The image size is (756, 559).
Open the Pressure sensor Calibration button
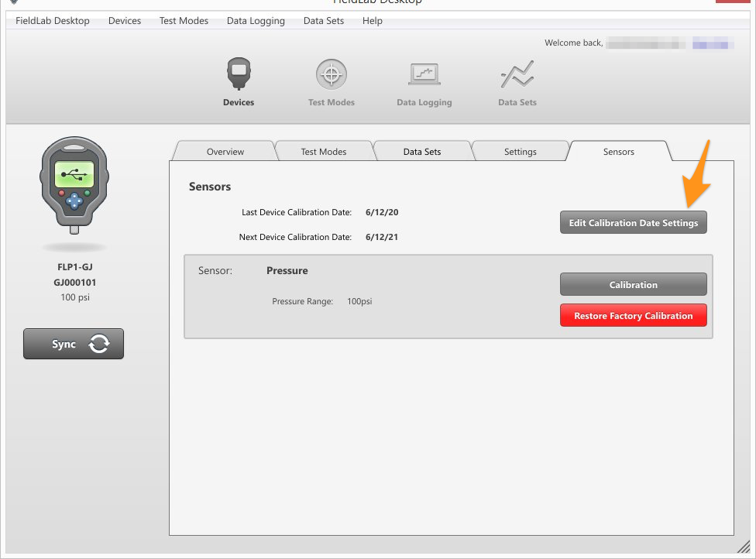[x=634, y=284]
